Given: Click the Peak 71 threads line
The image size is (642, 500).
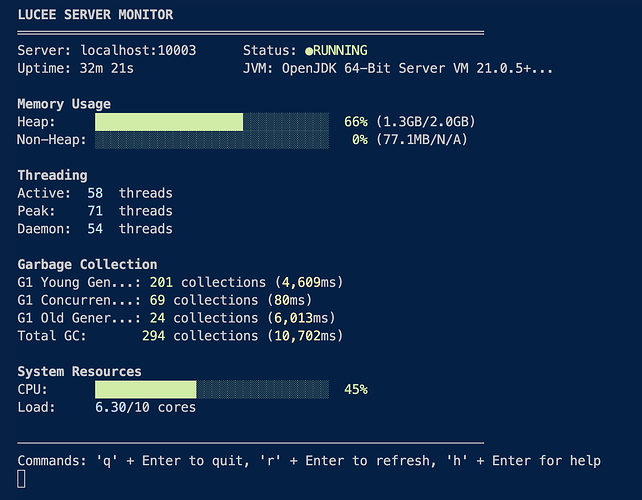Looking at the screenshot, I should 95,211.
